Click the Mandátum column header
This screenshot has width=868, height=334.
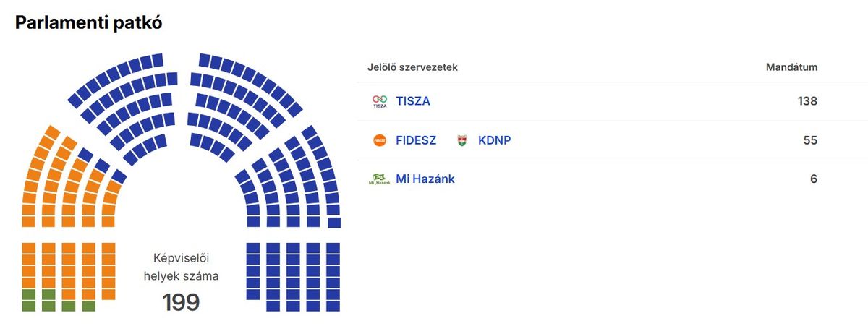[x=791, y=67]
